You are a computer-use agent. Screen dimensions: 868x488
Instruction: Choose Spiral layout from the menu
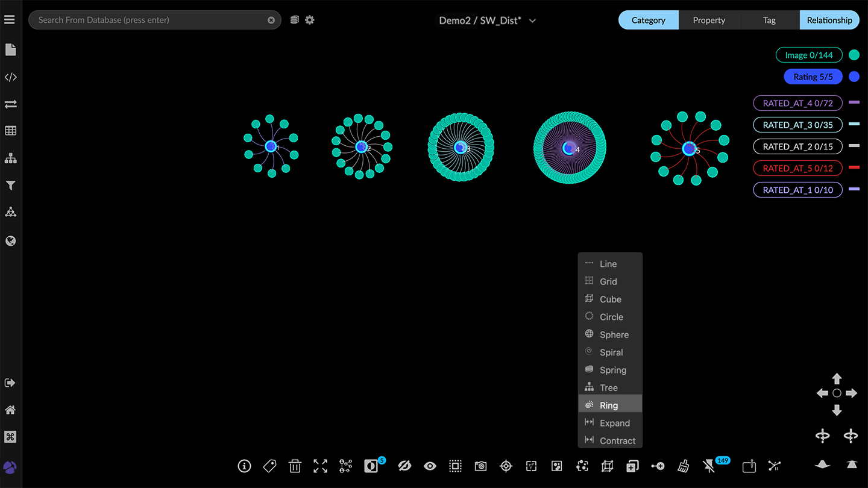click(611, 352)
